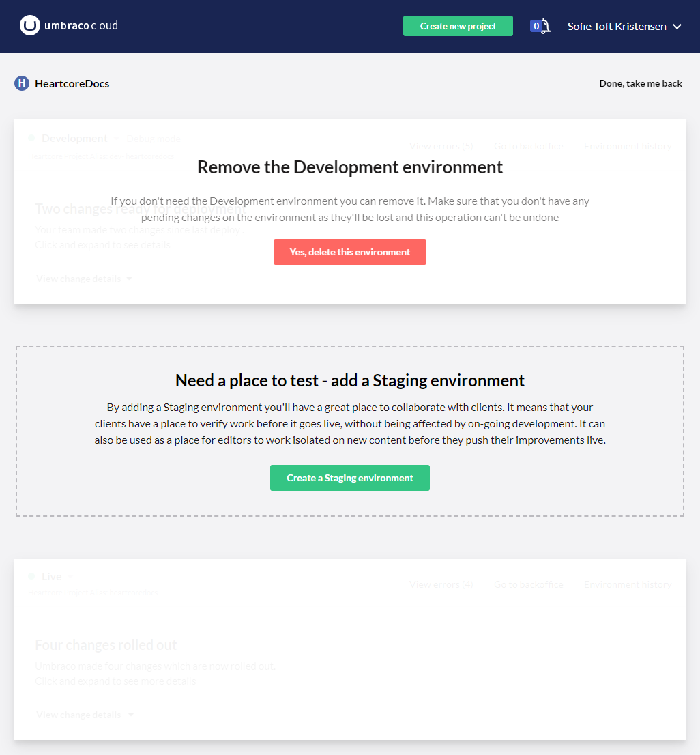Open View errors (4) for Live
700x755 pixels.
click(441, 584)
